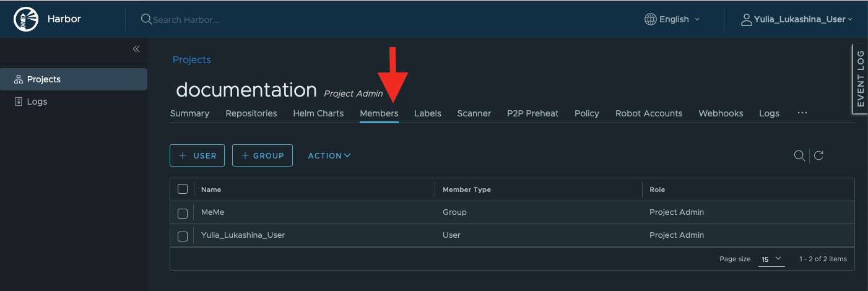Click the Name column header

pos(211,189)
